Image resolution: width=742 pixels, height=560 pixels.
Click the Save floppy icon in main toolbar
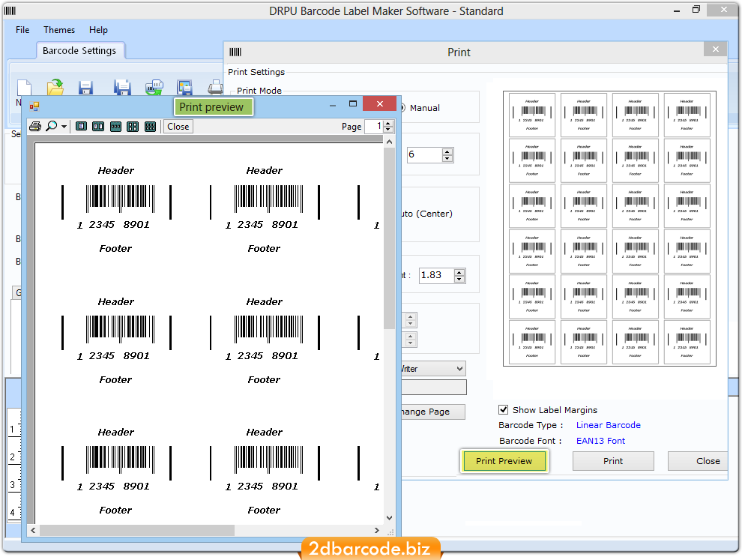point(85,88)
